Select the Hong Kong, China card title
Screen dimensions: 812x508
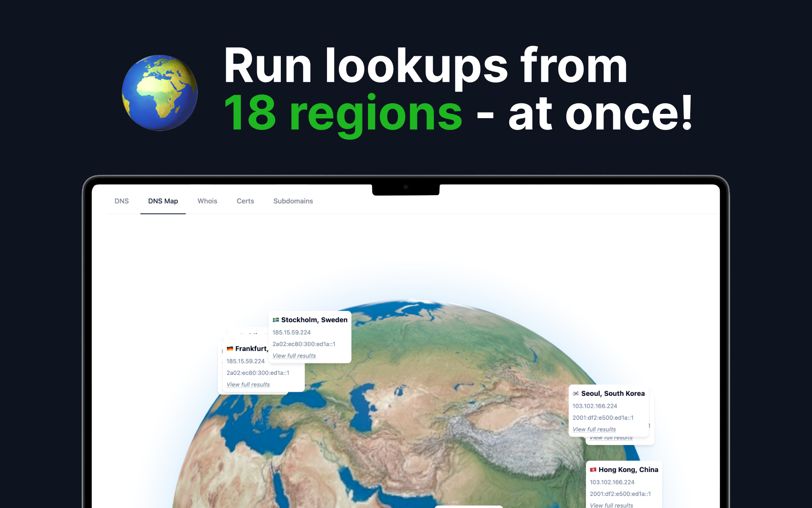pos(628,470)
